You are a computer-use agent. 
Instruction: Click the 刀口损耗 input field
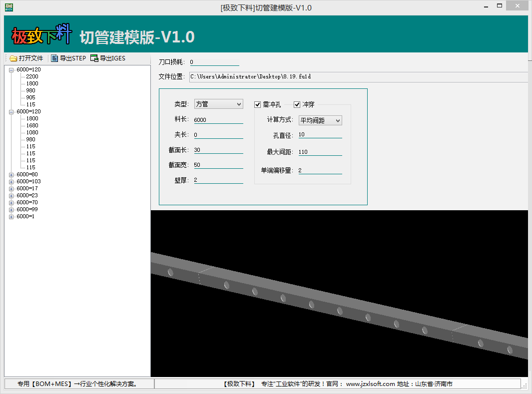point(214,62)
